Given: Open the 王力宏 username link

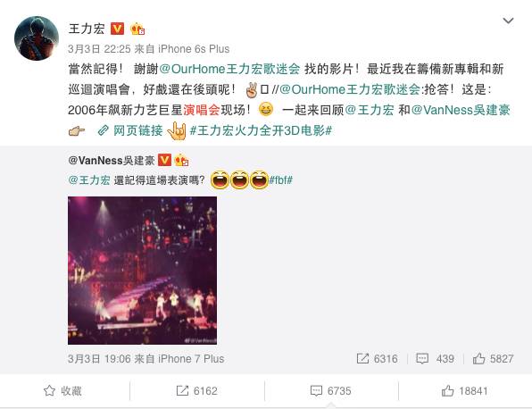Looking at the screenshot, I should point(87,29).
